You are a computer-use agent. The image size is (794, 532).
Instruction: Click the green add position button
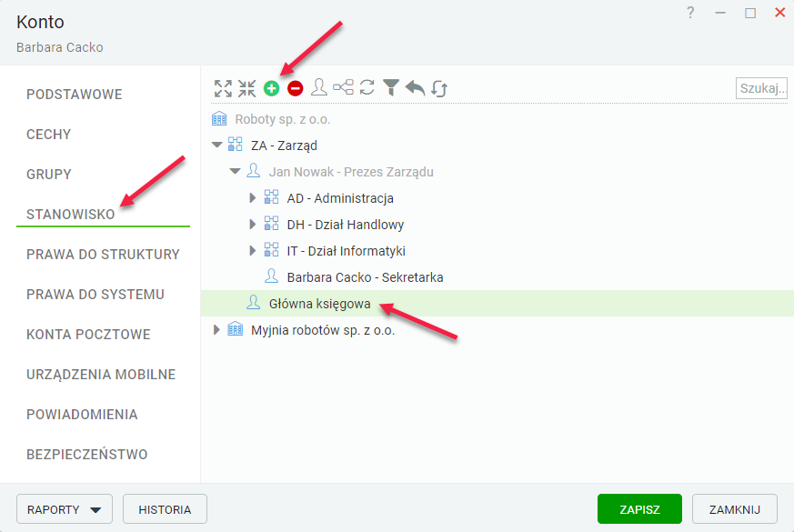point(271,88)
